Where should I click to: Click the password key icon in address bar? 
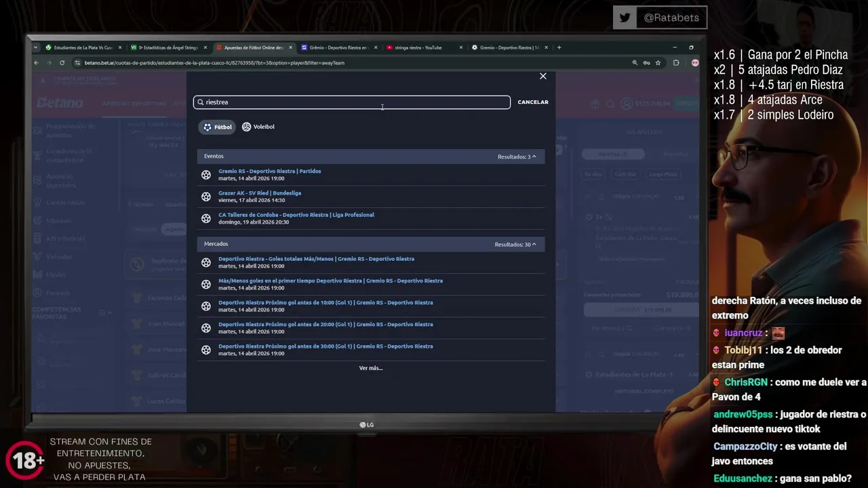point(646,62)
